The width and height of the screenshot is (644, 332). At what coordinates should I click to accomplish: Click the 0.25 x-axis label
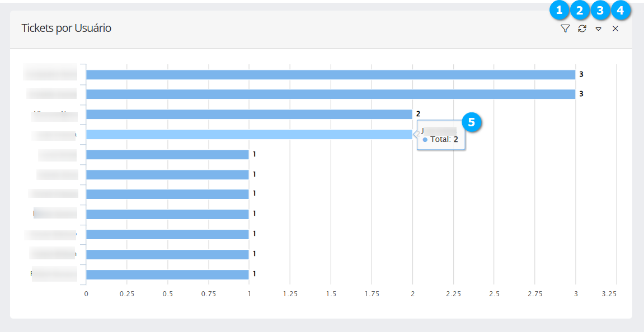click(x=127, y=294)
